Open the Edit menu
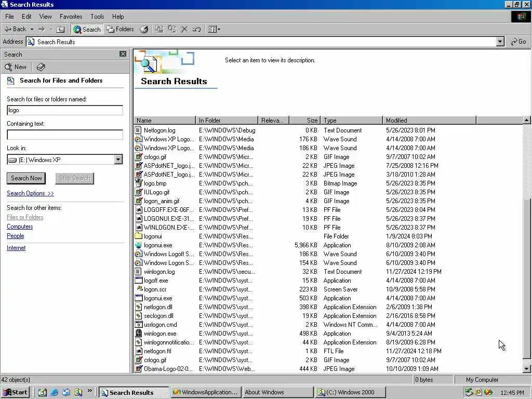 26,16
